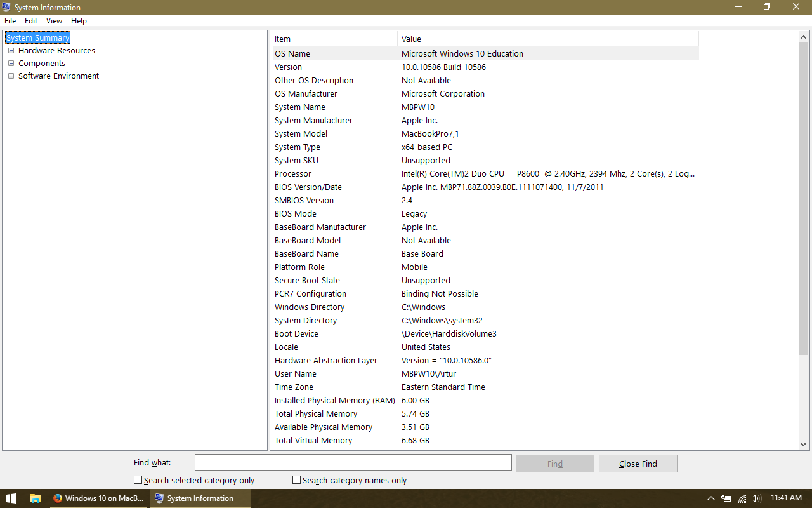Select the System Name row
The image size is (812, 508).
[486, 107]
